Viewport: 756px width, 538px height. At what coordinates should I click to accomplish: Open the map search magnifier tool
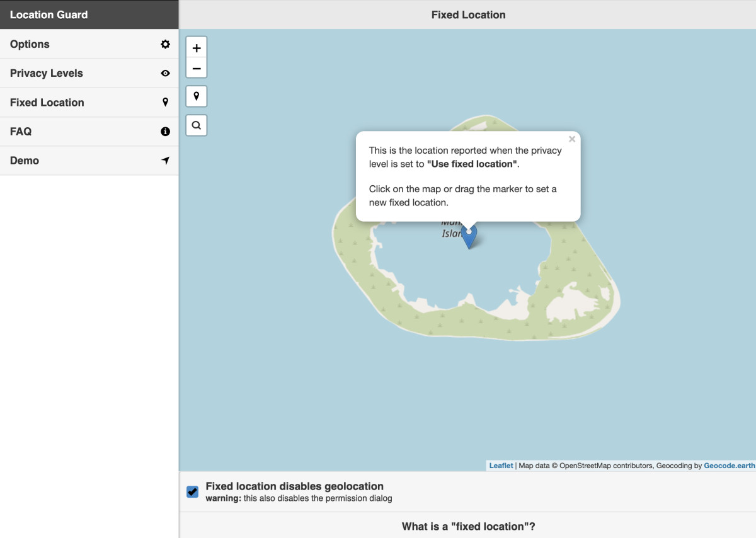tap(196, 125)
